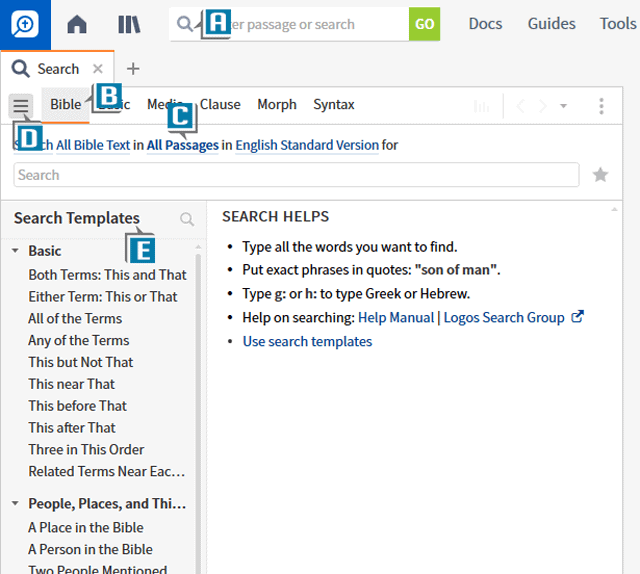Image resolution: width=640 pixels, height=574 pixels.
Task: Click the star to favorite this search
Action: click(600, 175)
